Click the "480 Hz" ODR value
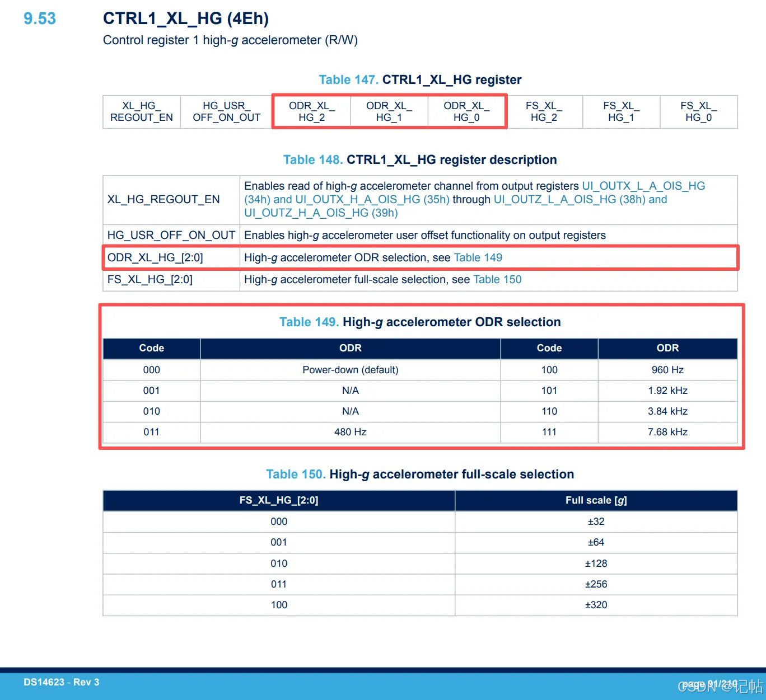The height and width of the screenshot is (700, 766). [x=351, y=432]
